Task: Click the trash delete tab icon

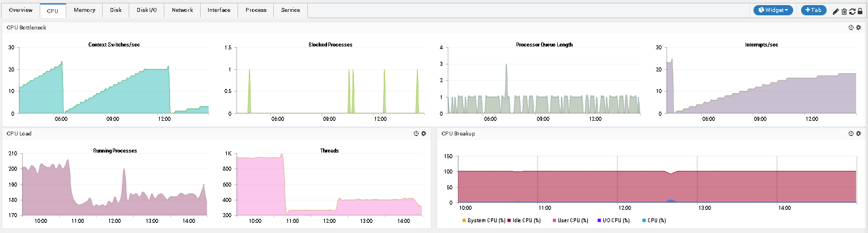Action: 844,11
